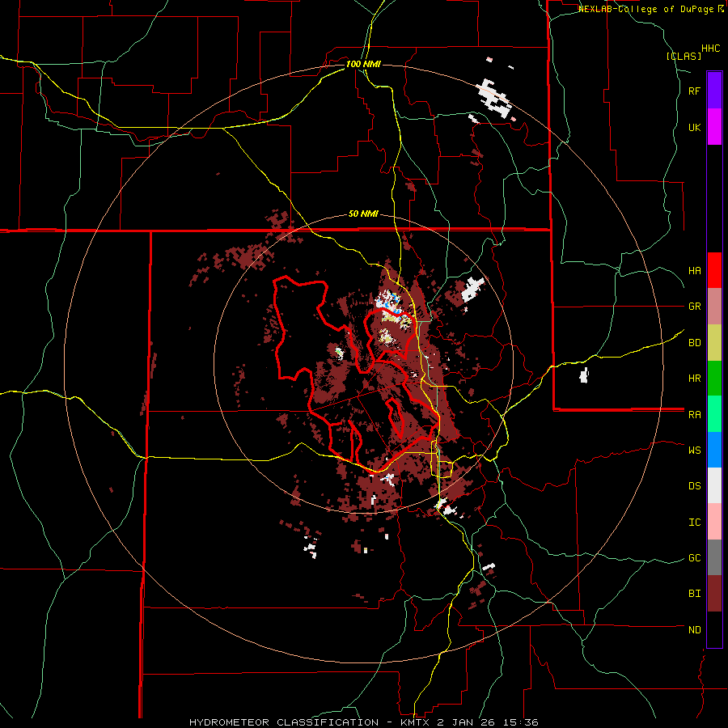Click the RA light green legend swatch

point(714,414)
